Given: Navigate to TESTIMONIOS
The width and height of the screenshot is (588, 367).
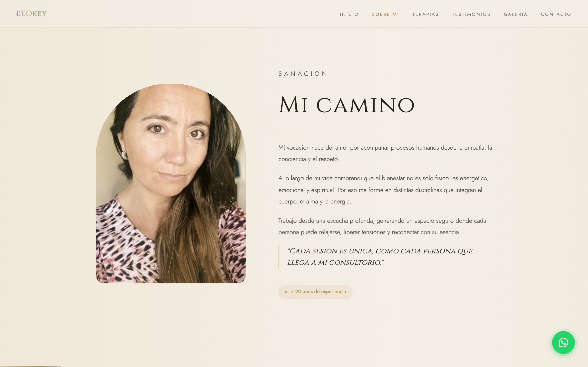Looking at the screenshot, I should pos(471,14).
